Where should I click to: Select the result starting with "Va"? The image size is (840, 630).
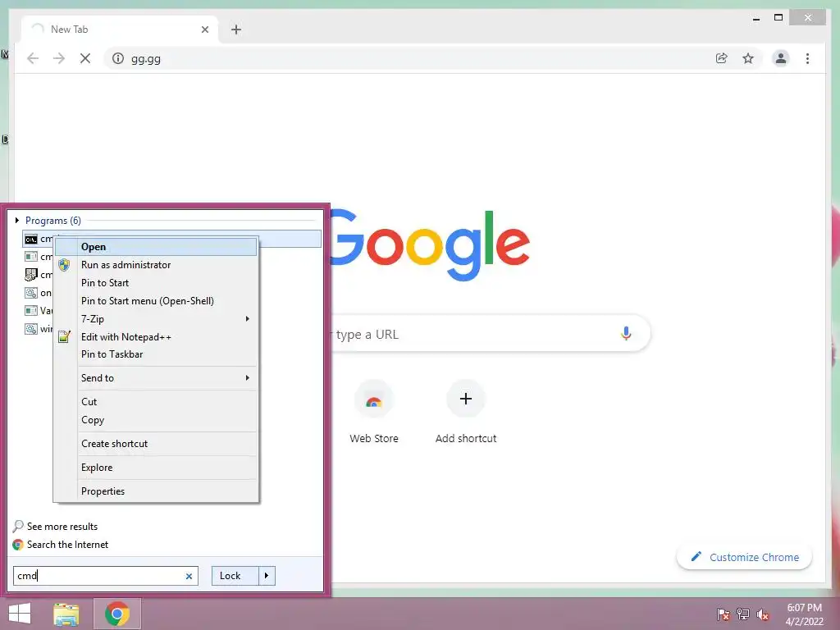tap(38, 311)
